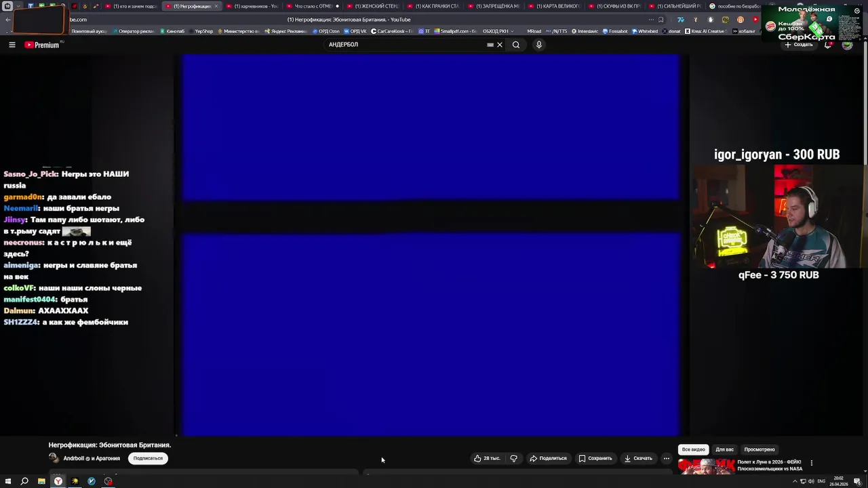868x488 pixels.
Task: Open bookmark CarCareKiosk
Action: [391, 31]
